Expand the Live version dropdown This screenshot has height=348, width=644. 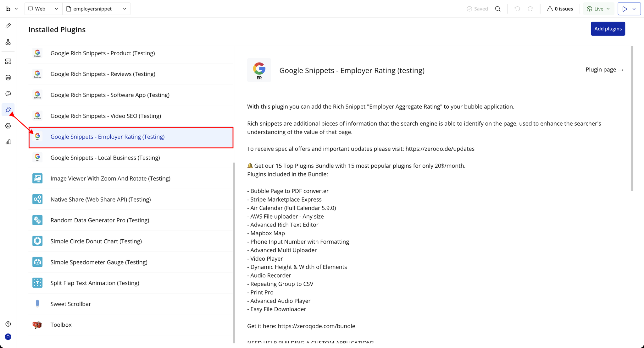coord(598,9)
